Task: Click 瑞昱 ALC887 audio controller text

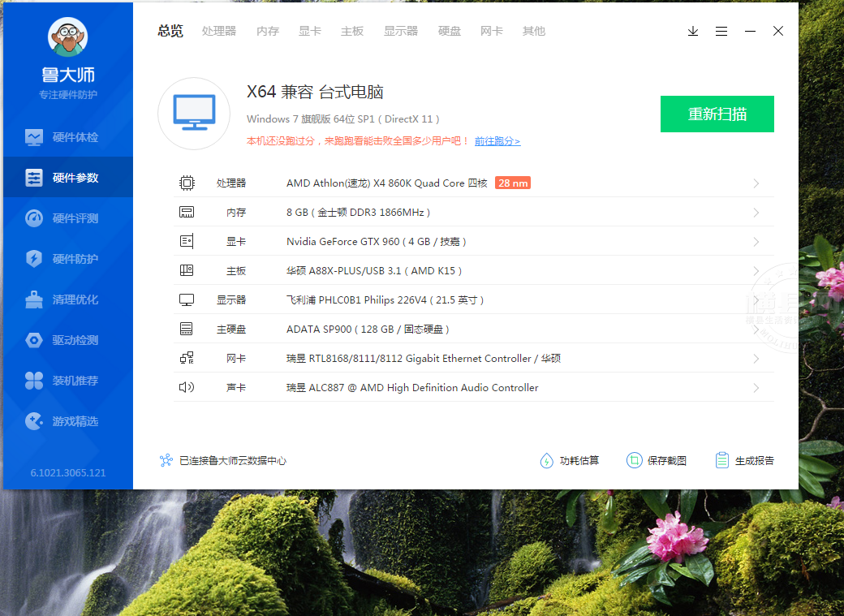Action: coord(412,387)
